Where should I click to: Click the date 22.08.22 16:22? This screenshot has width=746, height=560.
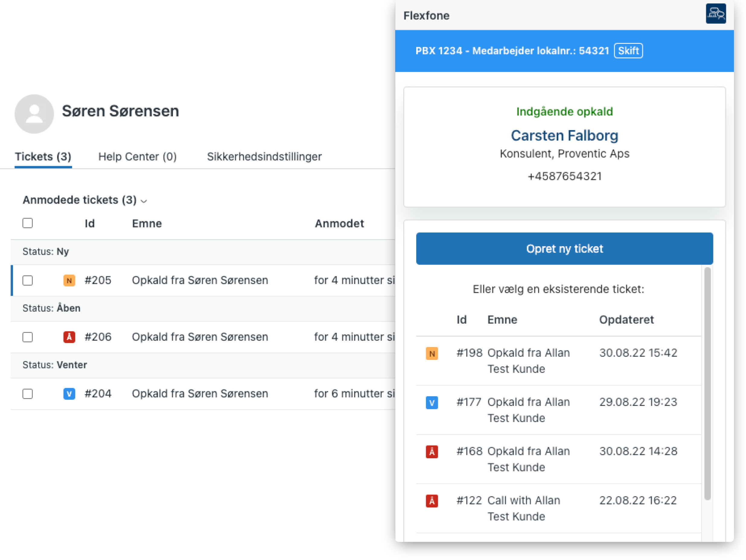click(x=638, y=500)
